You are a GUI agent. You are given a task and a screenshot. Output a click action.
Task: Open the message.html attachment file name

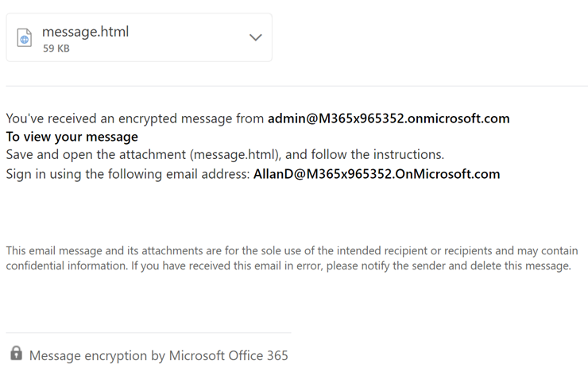(86, 32)
